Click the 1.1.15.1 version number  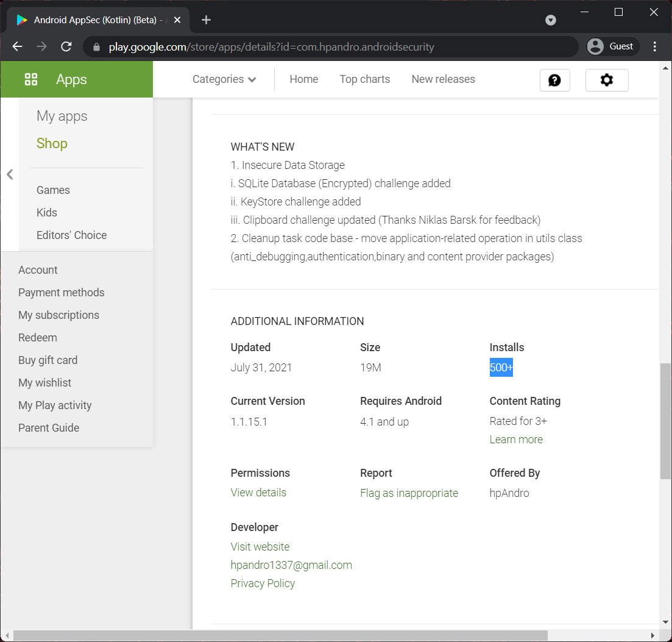pos(249,422)
